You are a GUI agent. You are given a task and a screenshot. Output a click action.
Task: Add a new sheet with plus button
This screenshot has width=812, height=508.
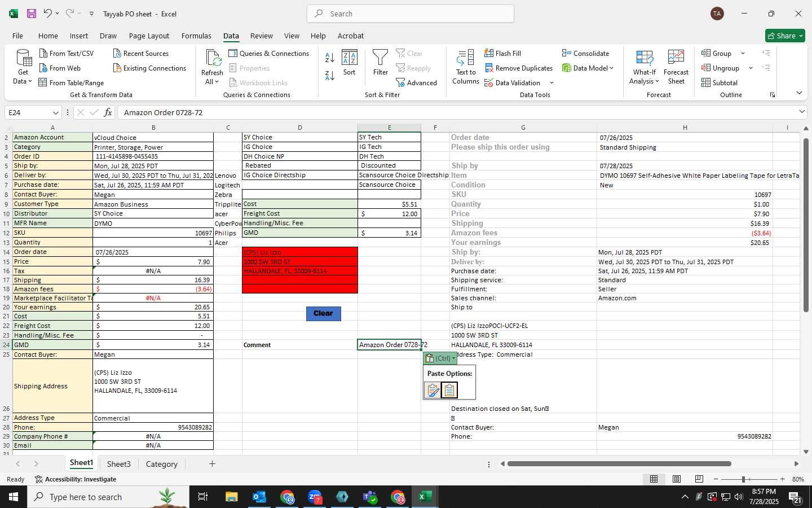point(212,464)
